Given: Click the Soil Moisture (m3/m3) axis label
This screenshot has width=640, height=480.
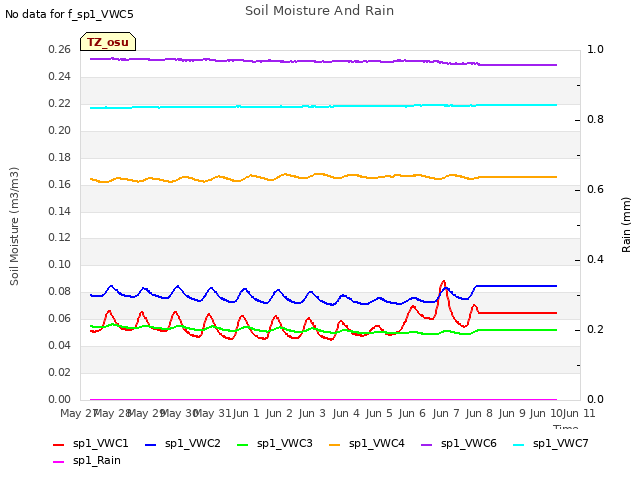Looking at the screenshot, I should tap(14, 226).
